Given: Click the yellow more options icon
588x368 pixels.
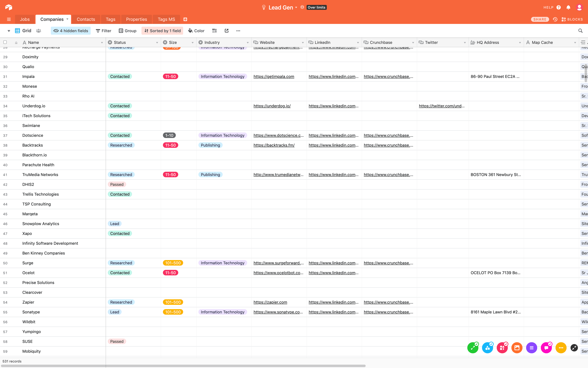Looking at the screenshot, I should pyautogui.click(x=561, y=348).
